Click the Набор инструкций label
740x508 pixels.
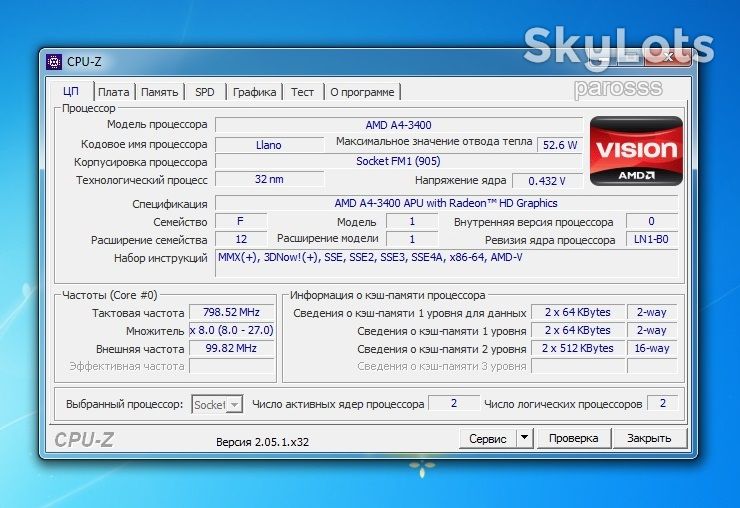coord(160,258)
